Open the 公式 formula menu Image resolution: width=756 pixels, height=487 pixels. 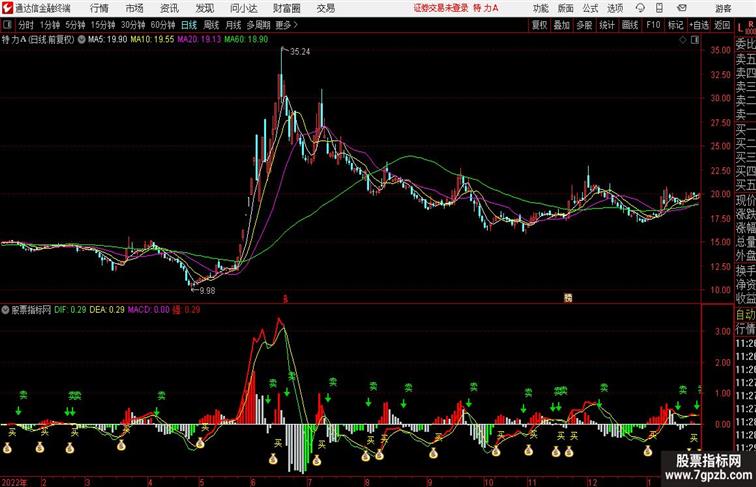click(590, 8)
